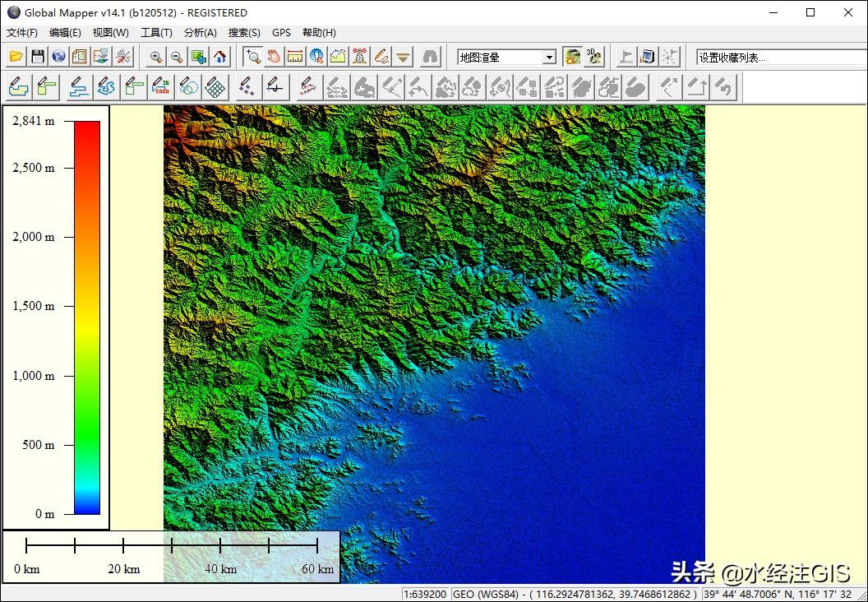
Task: Click the Home full view icon
Action: pos(220,57)
